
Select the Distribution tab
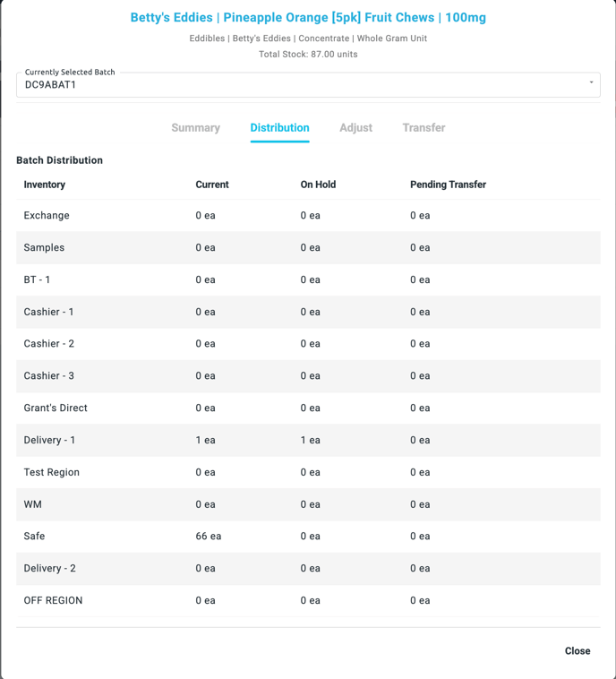tap(279, 128)
